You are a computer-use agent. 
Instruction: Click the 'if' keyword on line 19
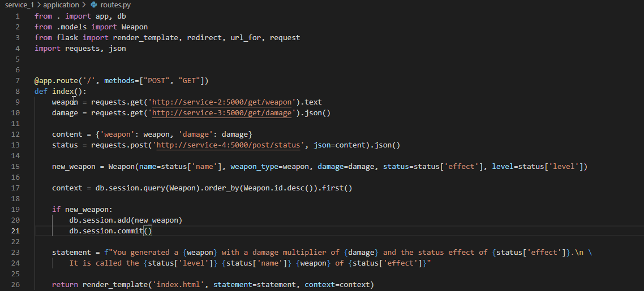click(x=56, y=210)
